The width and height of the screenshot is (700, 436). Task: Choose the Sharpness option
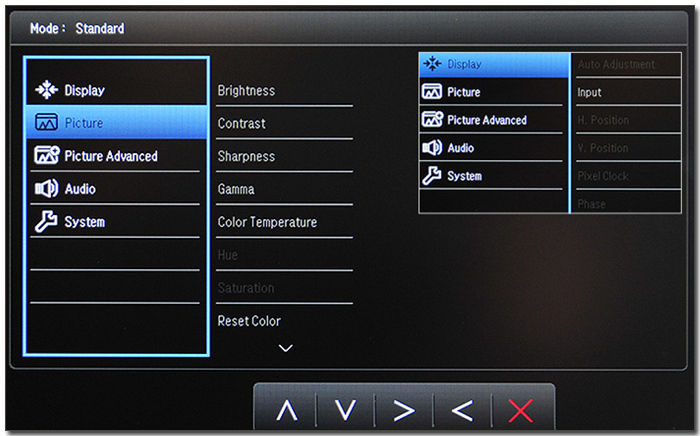tap(246, 157)
